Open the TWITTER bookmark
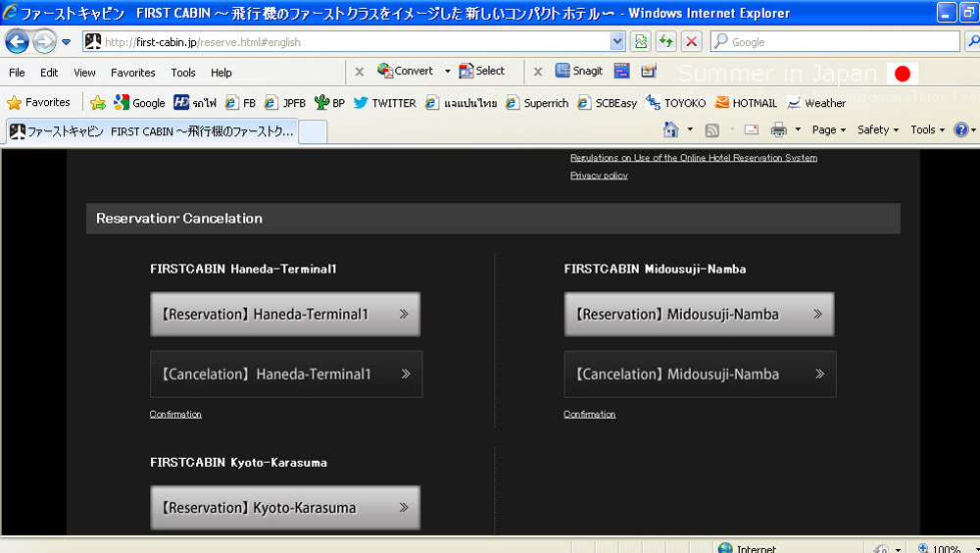 point(384,103)
